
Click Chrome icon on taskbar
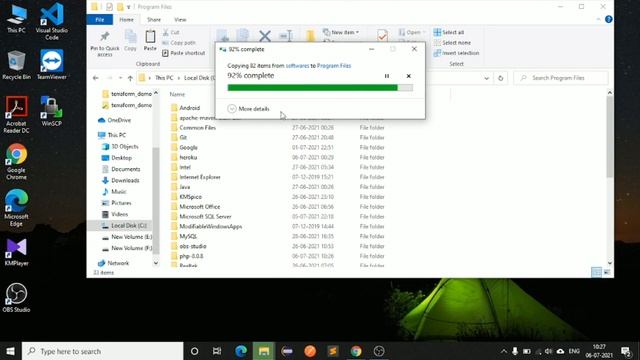(x=356, y=351)
